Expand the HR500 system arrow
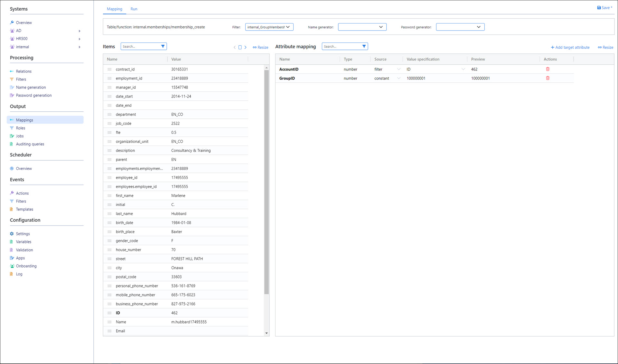The image size is (618, 364). click(x=80, y=39)
